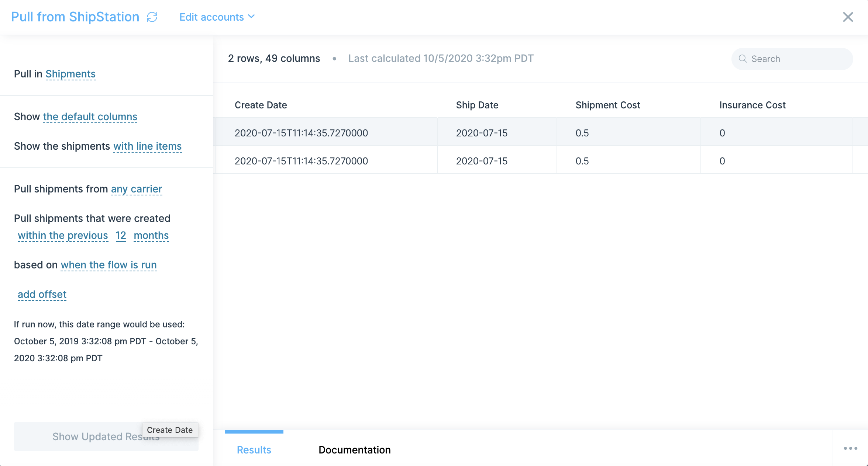The image size is (868, 466).
Task: Click the 'add offset' link
Action: coord(42,295)
